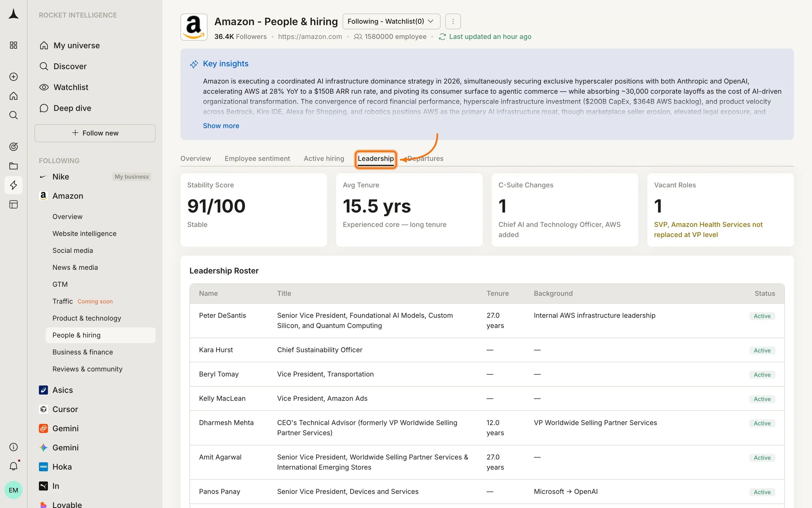This screenshot has width=812, height=508.
Task: Click the Cursor logo icon in Following
Action: tap(43, 409)
